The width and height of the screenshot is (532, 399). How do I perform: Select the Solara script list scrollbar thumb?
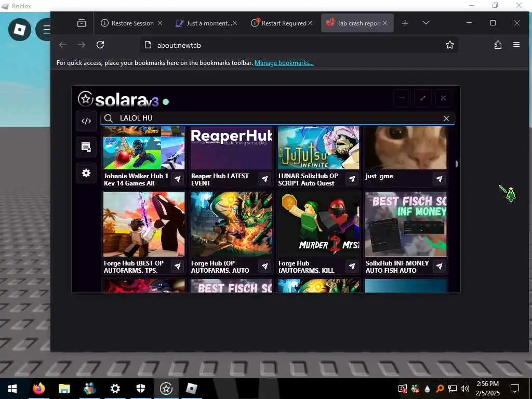pyautogui.click(x=456, y=164)
